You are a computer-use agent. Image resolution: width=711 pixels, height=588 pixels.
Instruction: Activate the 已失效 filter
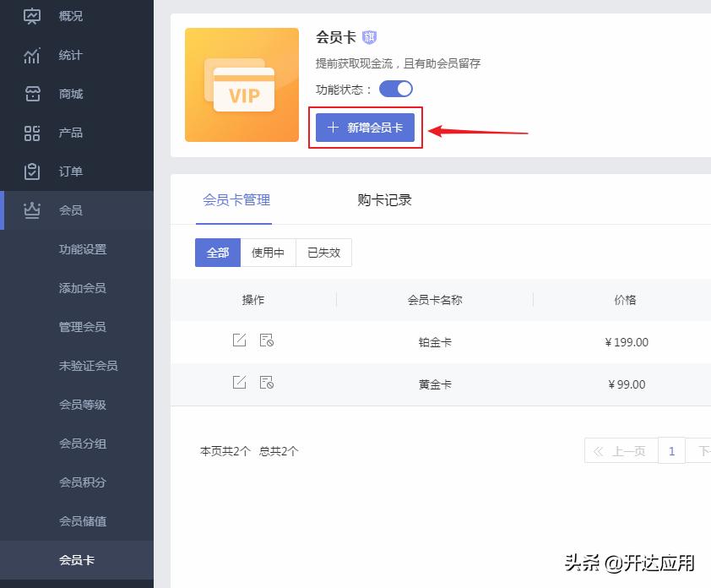click(x=323, y=252)
